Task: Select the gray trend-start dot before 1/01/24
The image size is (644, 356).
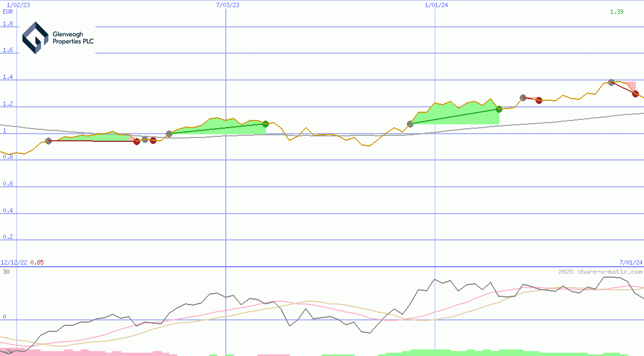Action: pyautogui.click(x=410, y=124)
